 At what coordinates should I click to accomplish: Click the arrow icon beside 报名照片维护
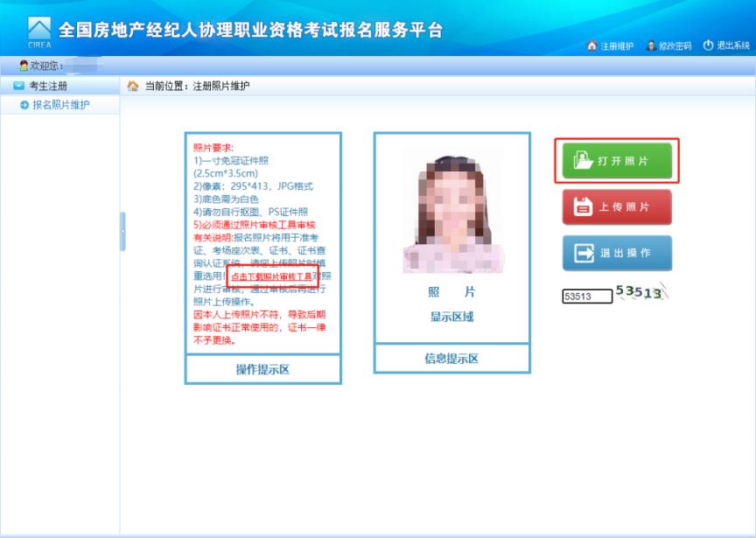[x=24, y=105]
